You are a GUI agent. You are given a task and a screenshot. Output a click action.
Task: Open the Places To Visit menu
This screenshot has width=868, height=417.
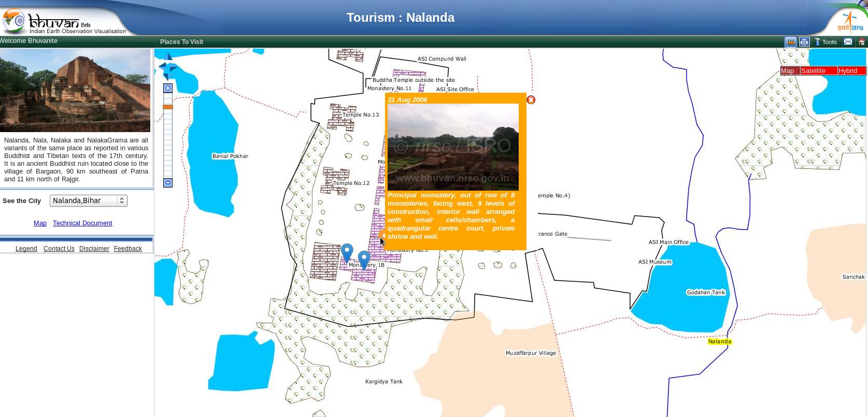click(x=181, y=42)
